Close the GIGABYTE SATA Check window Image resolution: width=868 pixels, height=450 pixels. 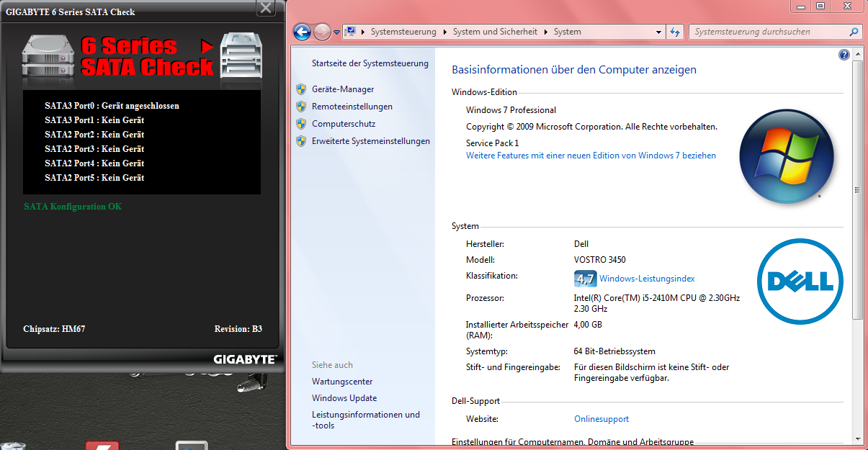(267, 9)
